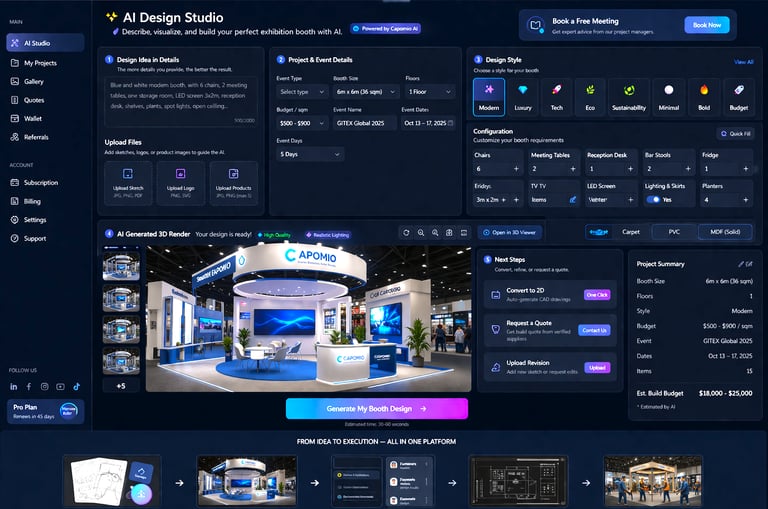Open the Event Type dropdown
The image size is (768, 509).
(302, 92)
